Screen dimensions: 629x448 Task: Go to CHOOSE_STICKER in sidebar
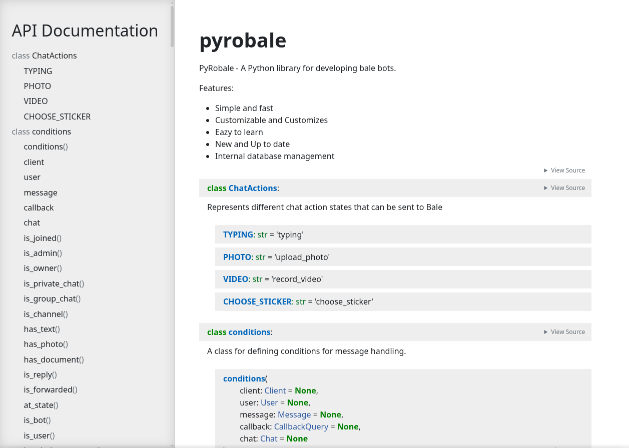click(57, 116)
